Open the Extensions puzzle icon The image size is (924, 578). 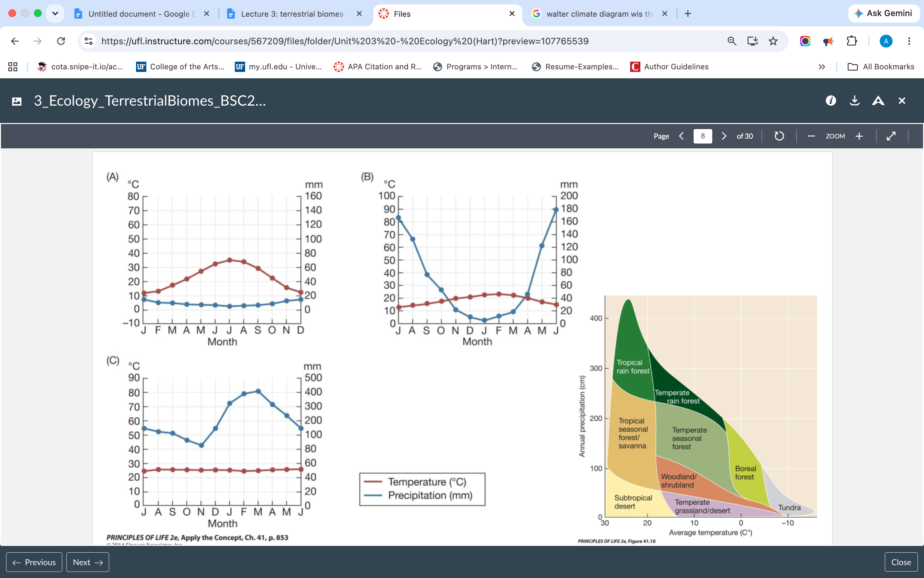tap(852, 41)
